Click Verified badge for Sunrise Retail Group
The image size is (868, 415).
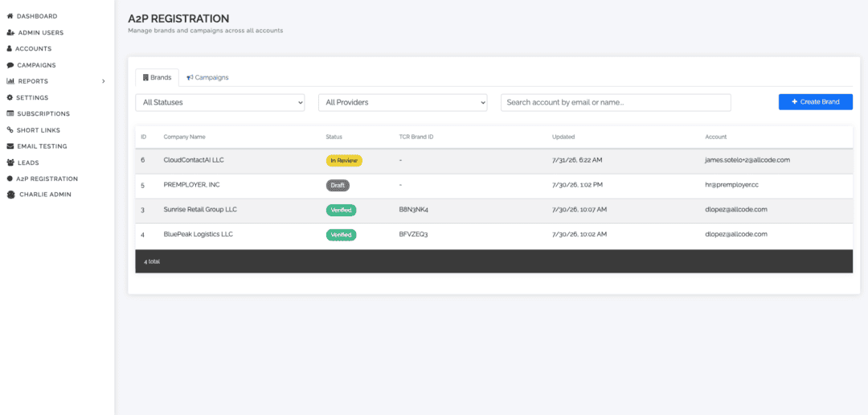click(x=341, y=210)
